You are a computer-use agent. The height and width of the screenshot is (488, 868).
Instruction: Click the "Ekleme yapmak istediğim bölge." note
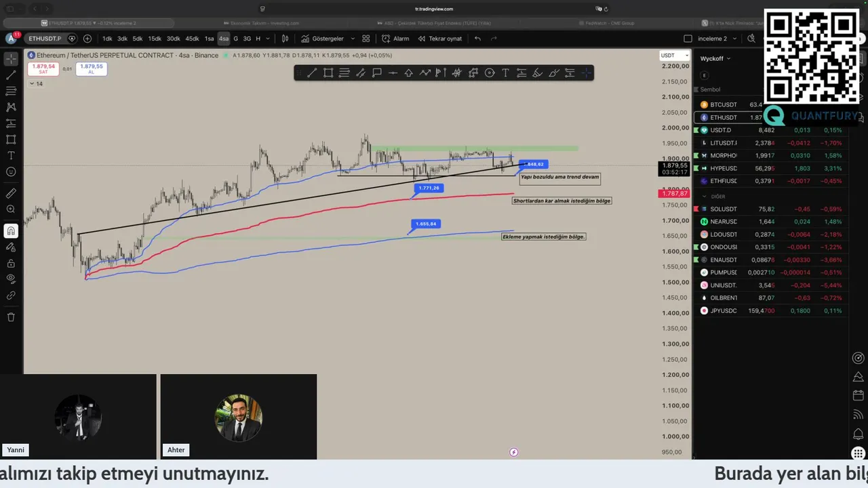tap(543, 237)
